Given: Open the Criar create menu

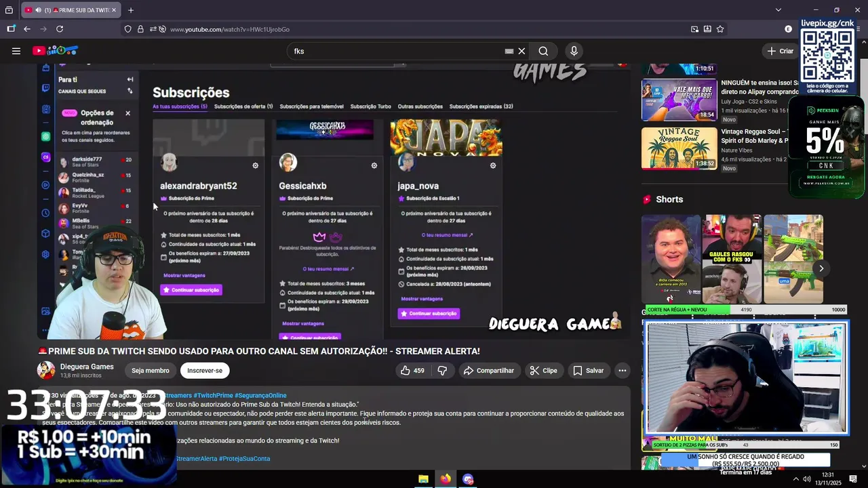Looking at the screenshot, I should [781, 51].
